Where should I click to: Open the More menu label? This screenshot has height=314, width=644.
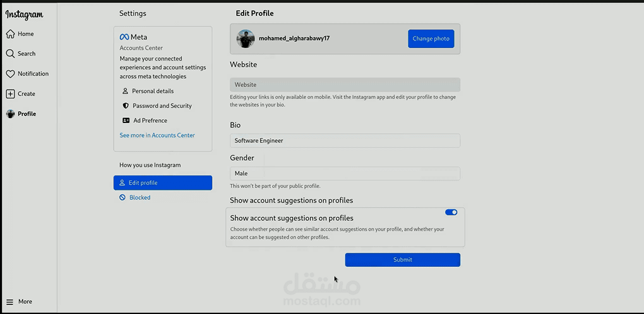pyautogui.click(x=25, y=301)
